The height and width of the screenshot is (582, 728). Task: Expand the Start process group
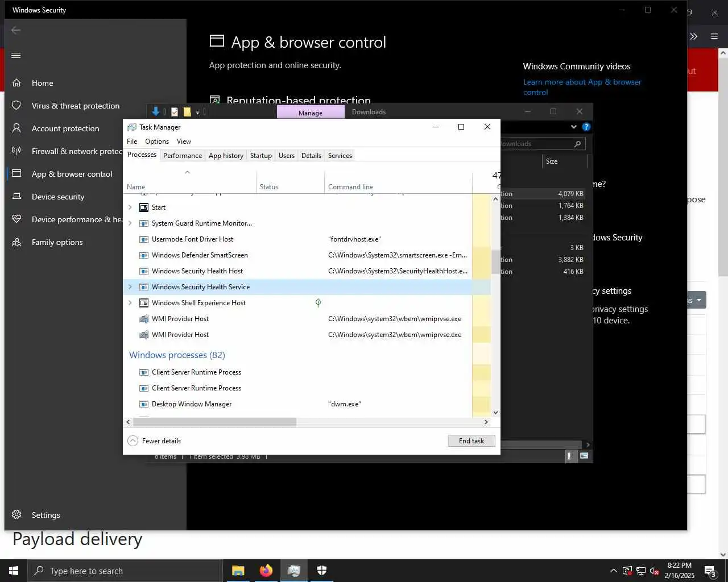(130, 207)
